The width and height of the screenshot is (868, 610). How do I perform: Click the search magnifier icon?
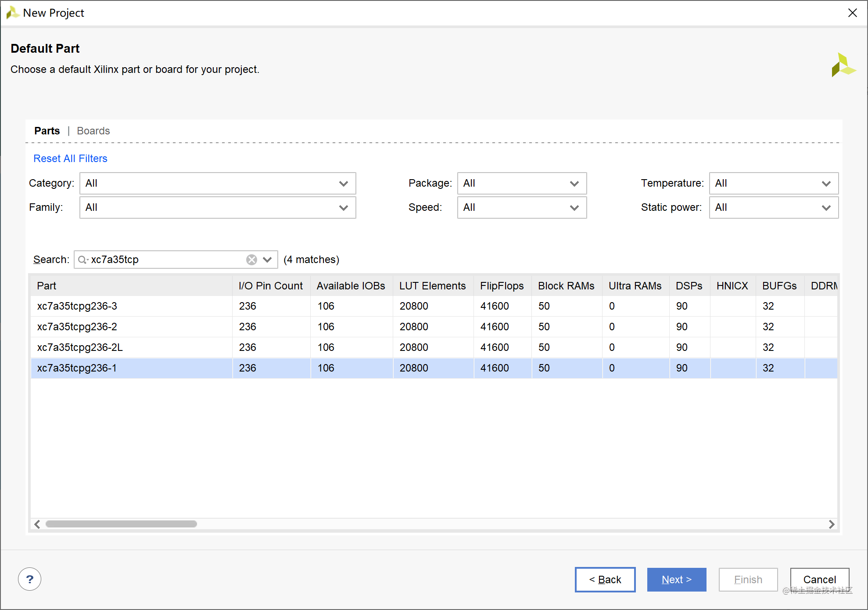tap(82, 260)
